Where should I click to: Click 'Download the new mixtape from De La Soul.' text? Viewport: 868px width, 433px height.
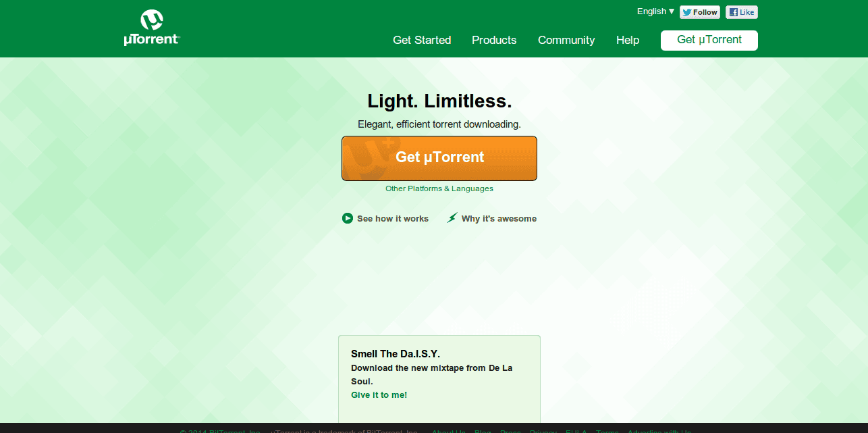click(x=432, y=374)
